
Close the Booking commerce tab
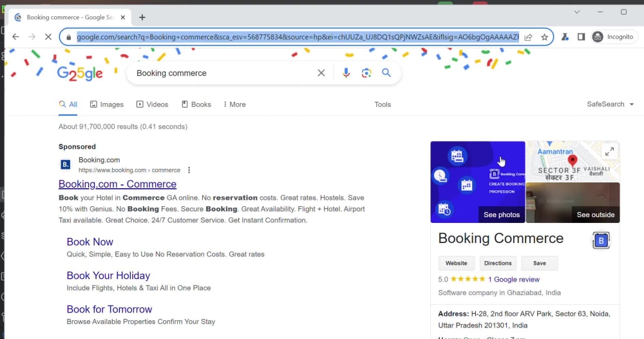click(x=123, y=17)
